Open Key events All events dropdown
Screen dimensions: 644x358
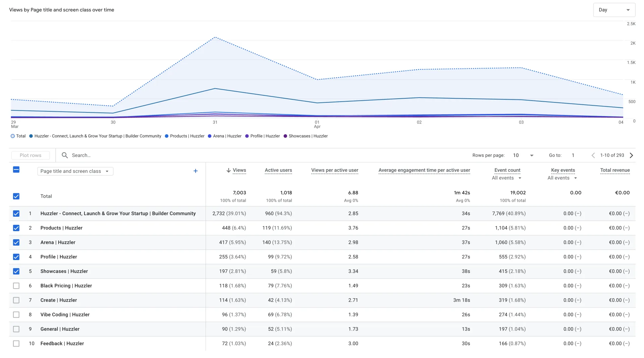[x=562, y=178]
